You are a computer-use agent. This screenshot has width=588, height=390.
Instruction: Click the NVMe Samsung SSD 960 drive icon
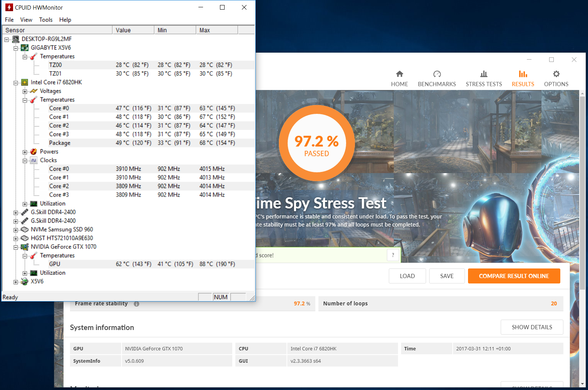point(25,230)
